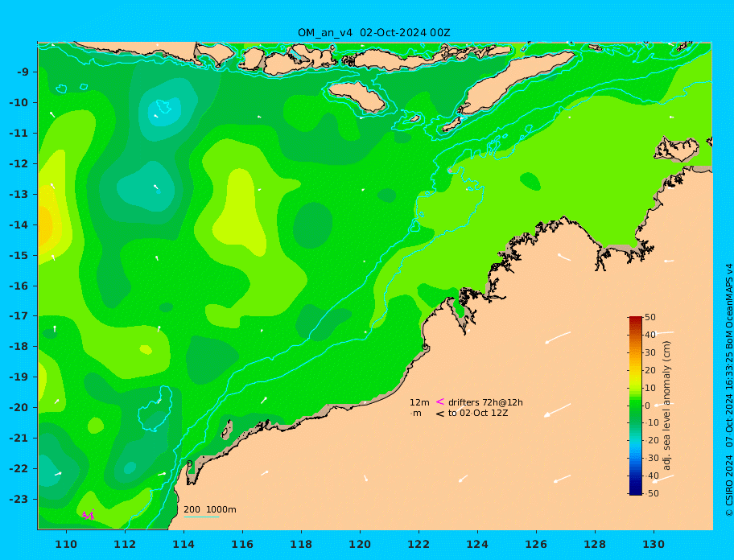Click the teal low-anomaly eddy near latitude -10

click(x=164, y=111)
